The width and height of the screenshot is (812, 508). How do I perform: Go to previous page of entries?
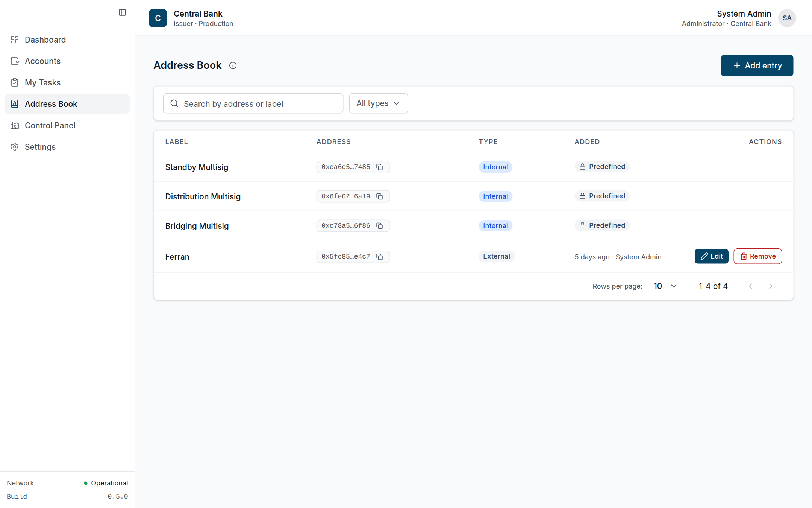[750, 286]
